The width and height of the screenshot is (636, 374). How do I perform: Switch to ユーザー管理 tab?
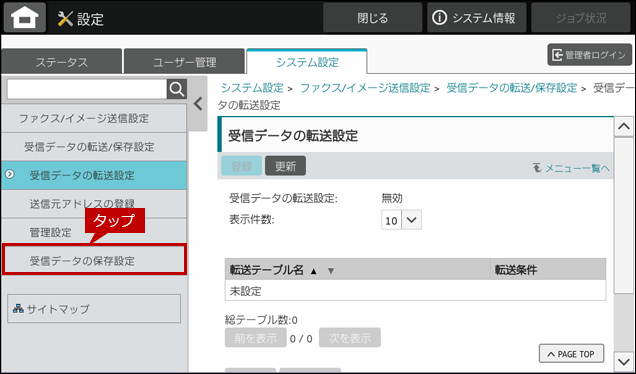(x=184, y=62)
